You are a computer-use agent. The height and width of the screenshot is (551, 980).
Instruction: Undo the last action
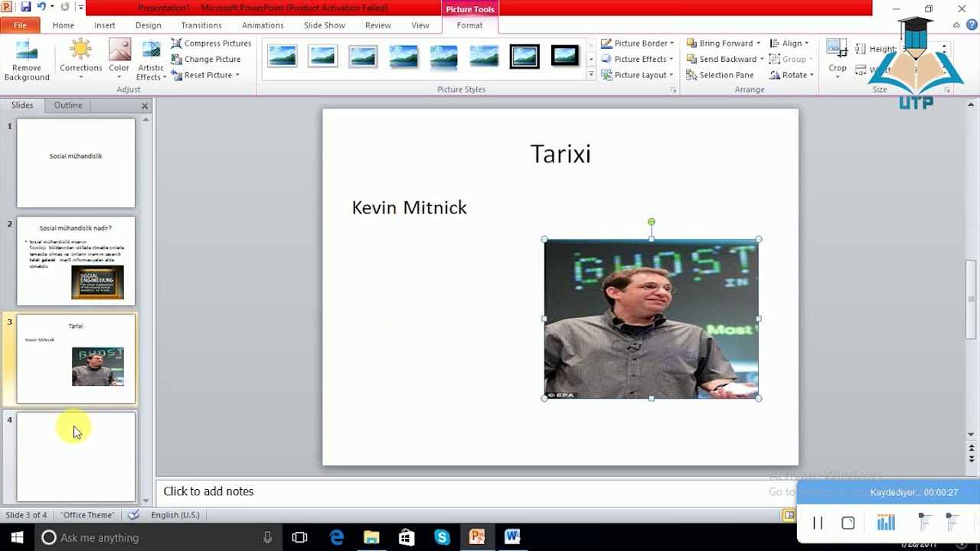(41, 7)
